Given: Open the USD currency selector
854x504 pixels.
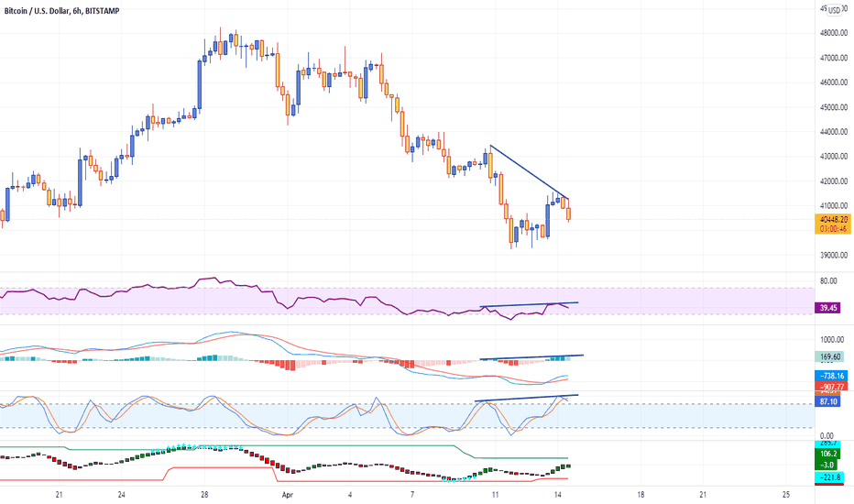Looking at the screenshot, I should pyautogui.click(x=835, y=10).
